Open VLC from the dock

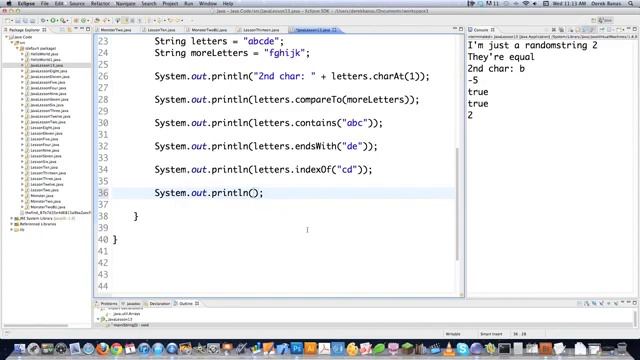click(x=449, y=349)
